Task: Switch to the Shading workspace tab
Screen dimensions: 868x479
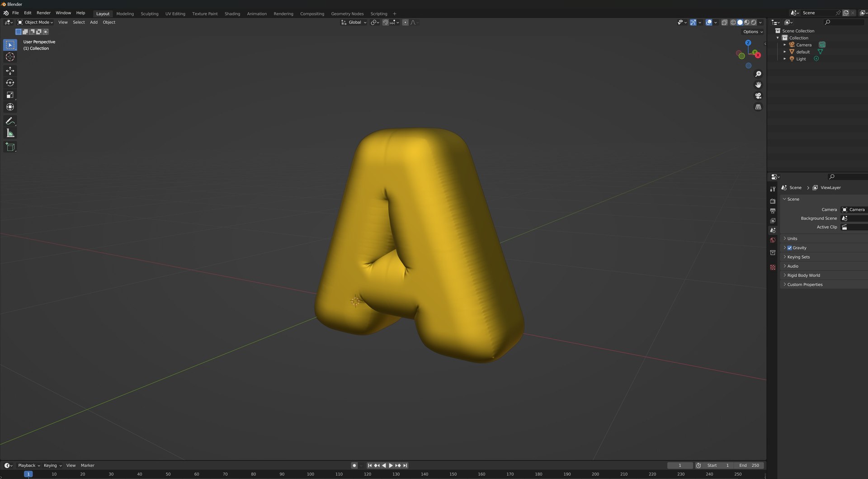Action: tap(232, 14)
